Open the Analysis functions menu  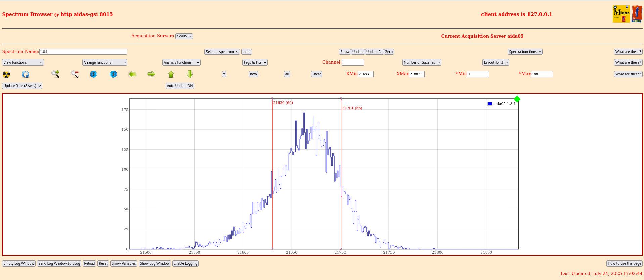pos(181,62)
